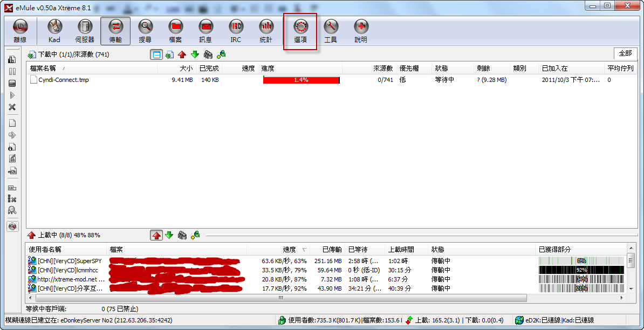The height and width of the screenshot is (330, 644).
Task: Toggle split window view in downloads toolbar
Action: click(156, 54)
